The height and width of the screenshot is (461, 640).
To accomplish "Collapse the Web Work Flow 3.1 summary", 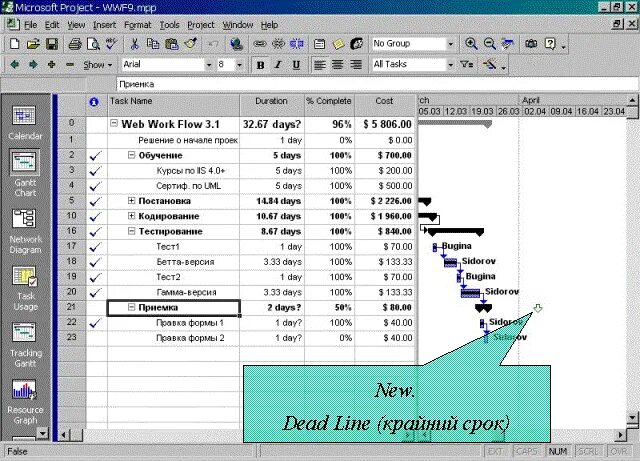I will tap(114, 123).
